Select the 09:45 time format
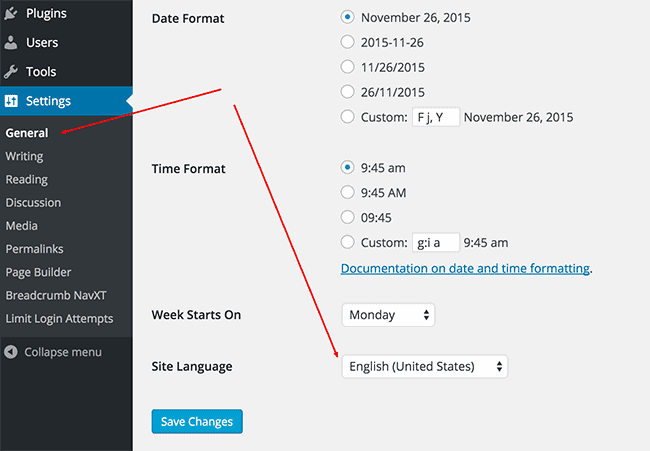The height and width of the screenshot is (451, 650). 347,217
